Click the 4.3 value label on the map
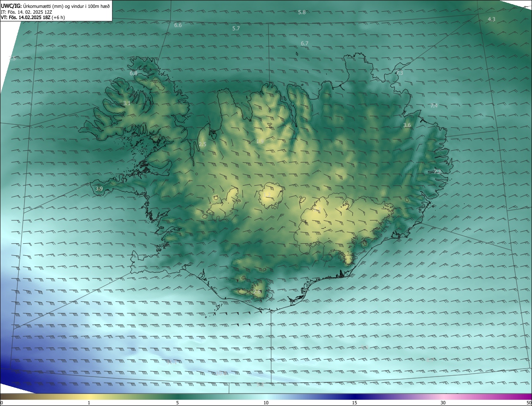 (491, 20)
